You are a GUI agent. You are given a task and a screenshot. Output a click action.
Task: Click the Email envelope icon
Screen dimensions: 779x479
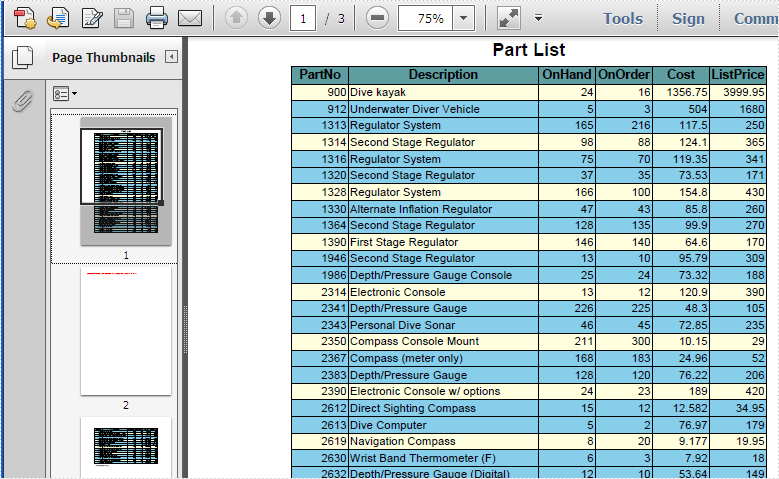pyautogui.click(x=190, y=18)
